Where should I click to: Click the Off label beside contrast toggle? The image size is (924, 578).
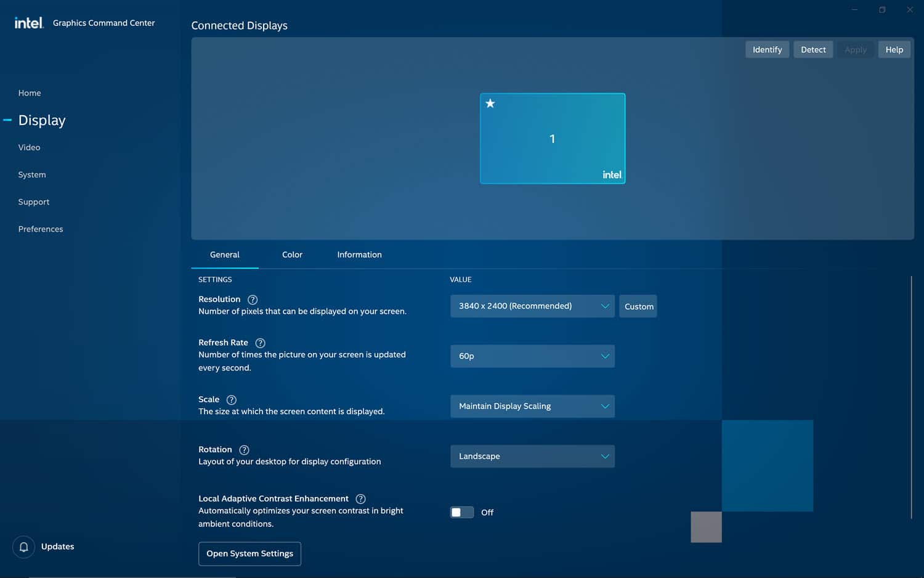[x=487, y=512]
